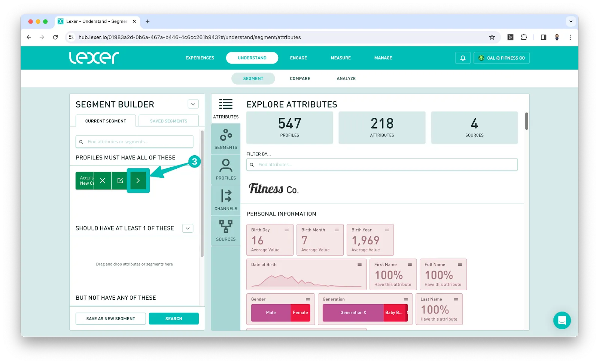Open Date of Birth tile menu
This screenshot has height=364, width=599.
[359, 264]
